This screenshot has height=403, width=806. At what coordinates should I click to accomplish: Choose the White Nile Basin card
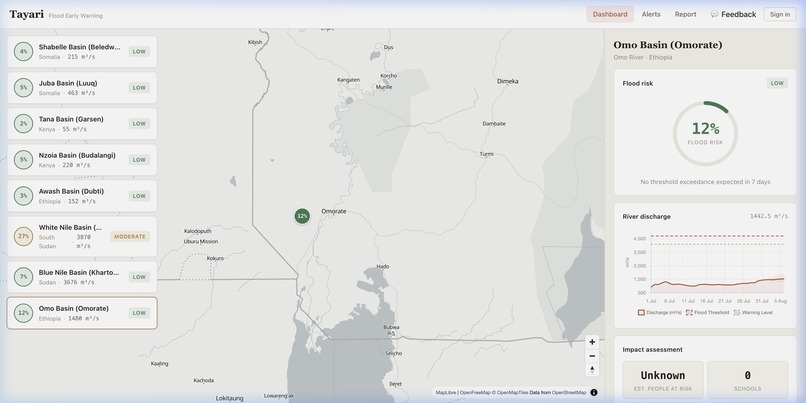(82, 236)
